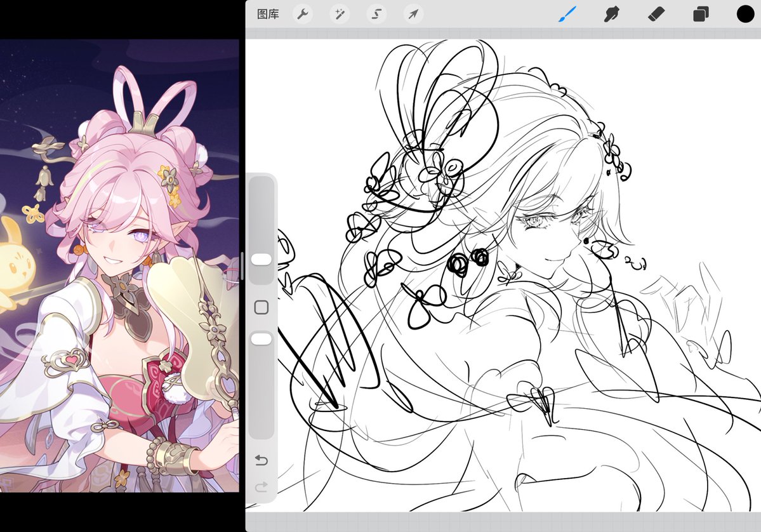Tap the split view divider handle
Viewport: 761px width, 532px height.
pyautogui.click(x=242, y=266)
